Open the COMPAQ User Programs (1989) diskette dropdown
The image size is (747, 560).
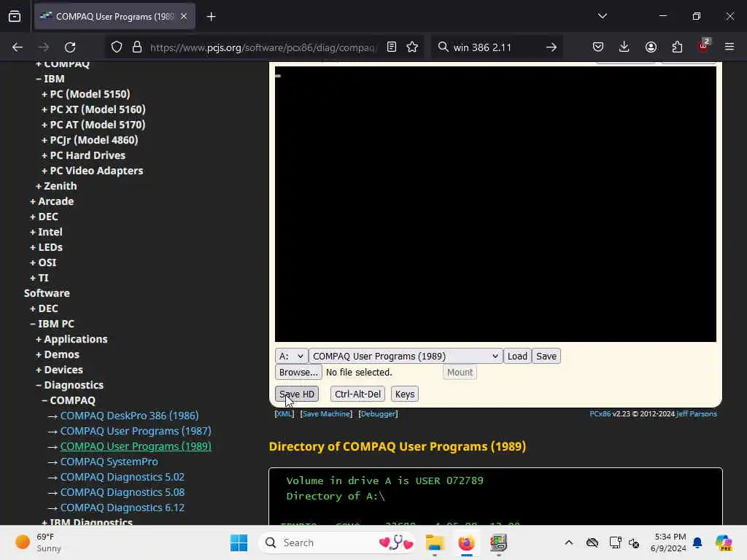click(406, 356)
